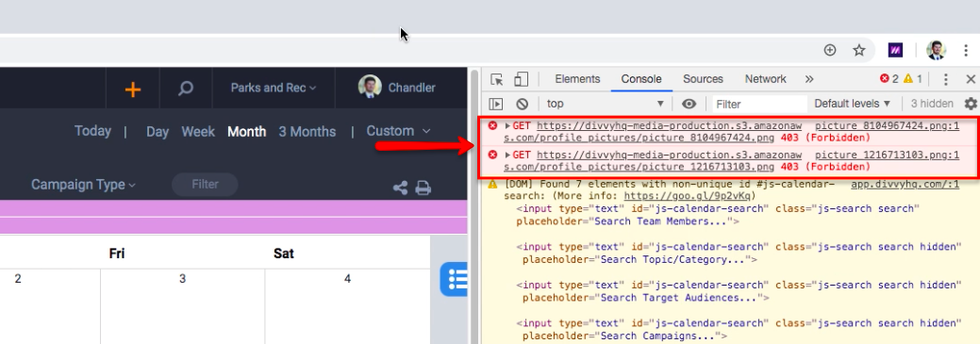This screenshot has width=980, height=344.
Task: Select calendar day 4
Action: click(x=347, y=278)
